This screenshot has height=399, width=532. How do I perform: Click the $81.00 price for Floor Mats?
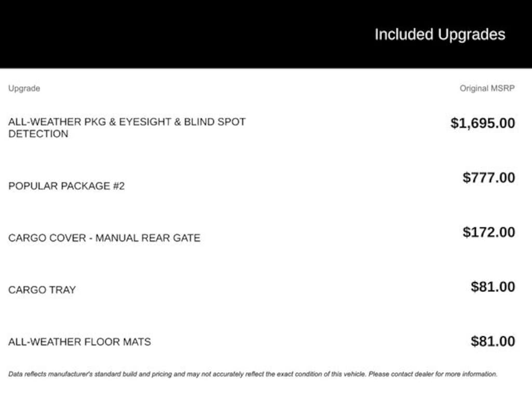point(493,341)
